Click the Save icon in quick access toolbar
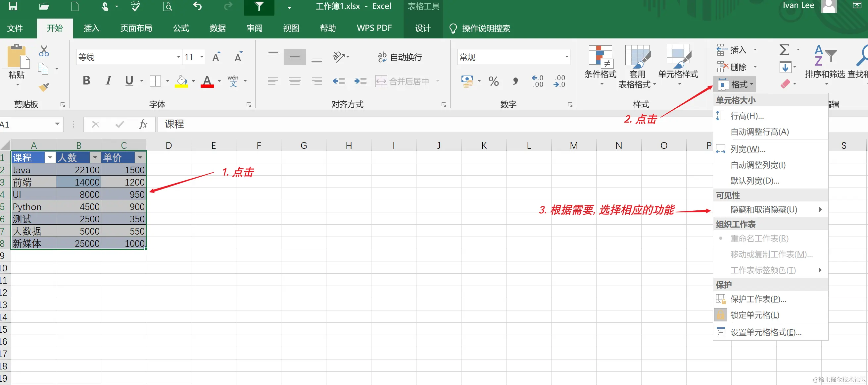This screenshot has width=868, height=385. pyautogui.click(x=13, y=6)
